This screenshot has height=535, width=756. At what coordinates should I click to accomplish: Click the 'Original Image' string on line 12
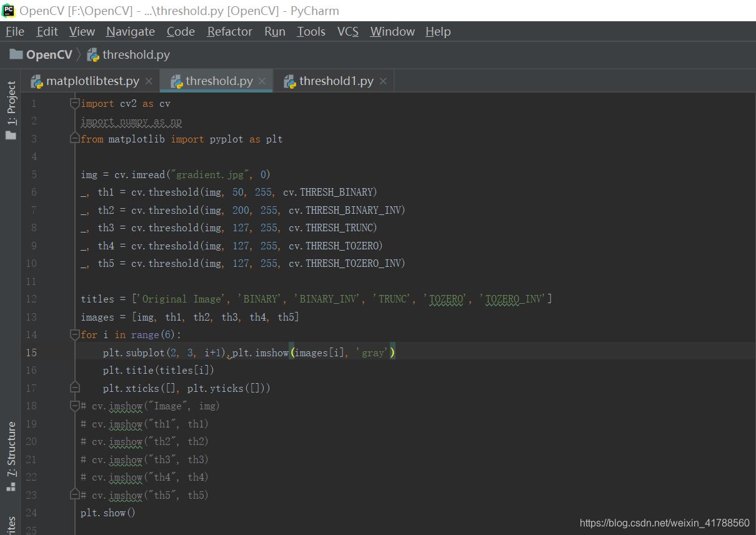point(181,299)
